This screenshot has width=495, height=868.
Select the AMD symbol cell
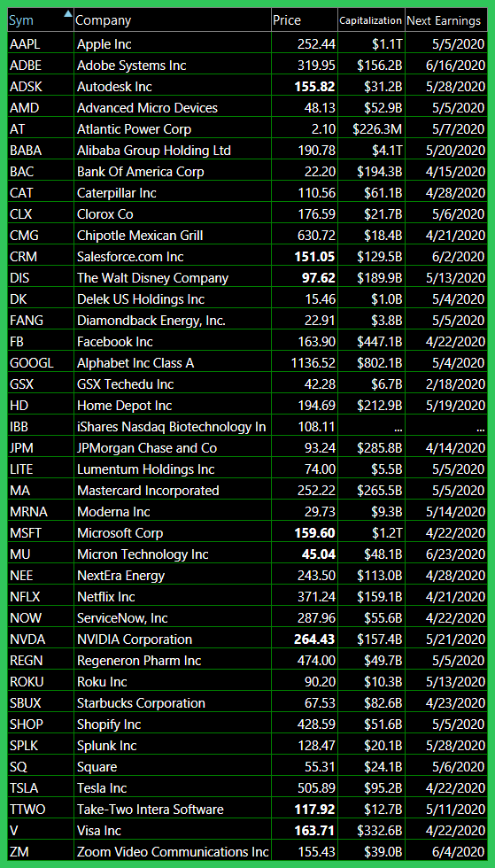(x=41, y=108)
